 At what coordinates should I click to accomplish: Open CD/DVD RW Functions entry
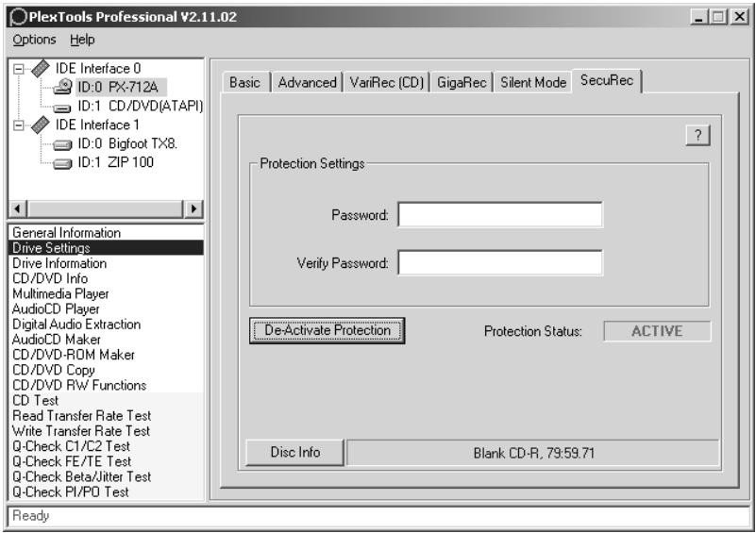(106, 386)
